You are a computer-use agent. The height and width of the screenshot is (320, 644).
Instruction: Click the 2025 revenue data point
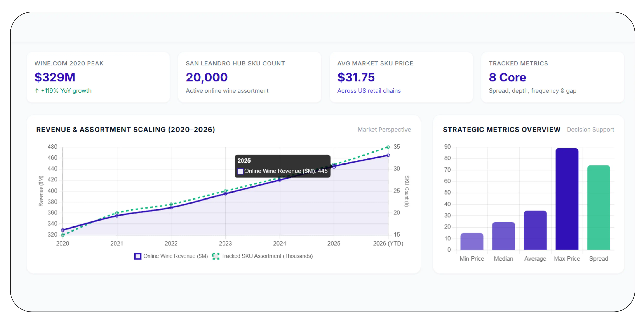334,166
